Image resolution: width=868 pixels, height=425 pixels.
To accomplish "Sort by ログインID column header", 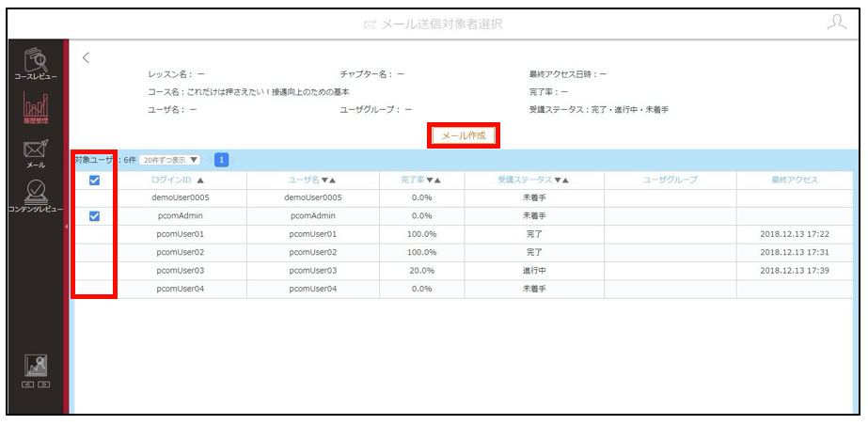I will coord(177,180).
